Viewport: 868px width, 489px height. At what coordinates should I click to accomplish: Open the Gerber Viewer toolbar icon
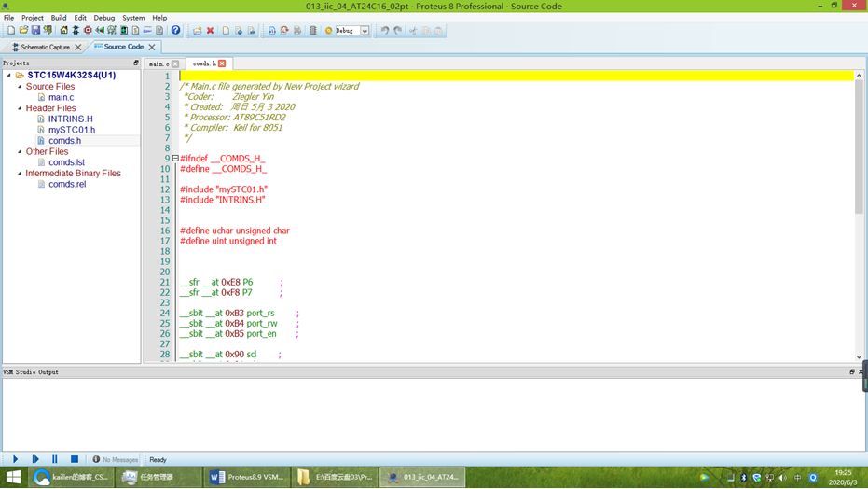coord(112,31)
